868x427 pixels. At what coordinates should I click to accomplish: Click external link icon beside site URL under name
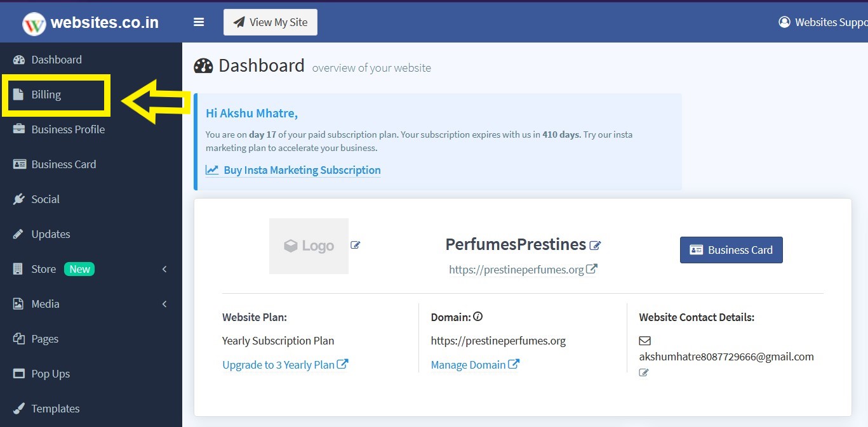click(591, 269)
